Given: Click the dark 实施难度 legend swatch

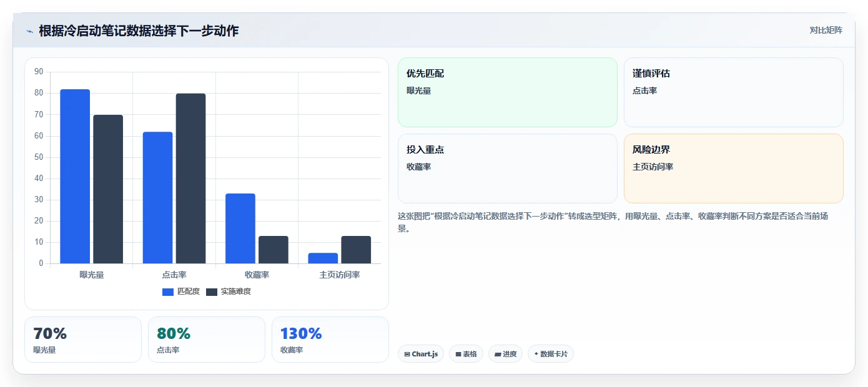Looking at the screenshot, I should [212, 292].
